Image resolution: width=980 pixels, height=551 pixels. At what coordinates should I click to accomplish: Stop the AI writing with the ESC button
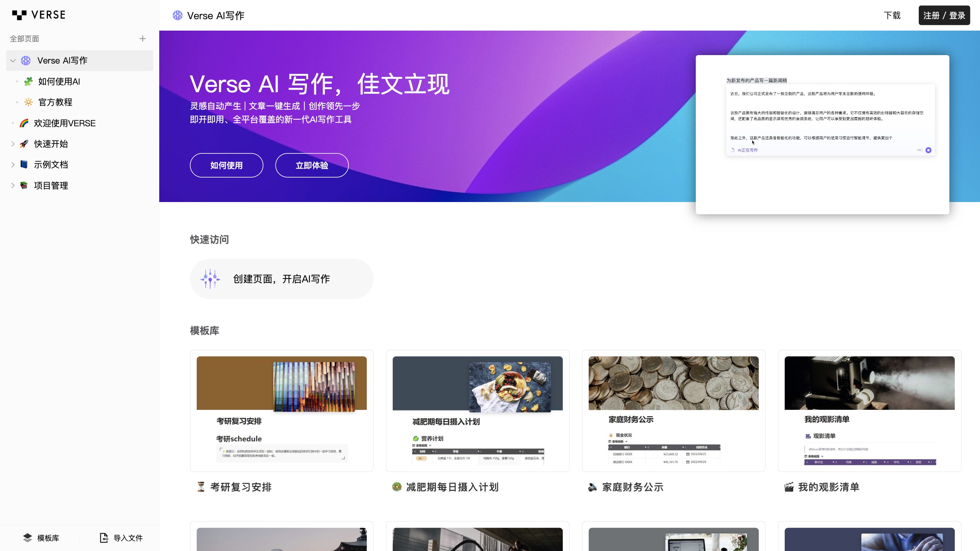tap(928, 150)
